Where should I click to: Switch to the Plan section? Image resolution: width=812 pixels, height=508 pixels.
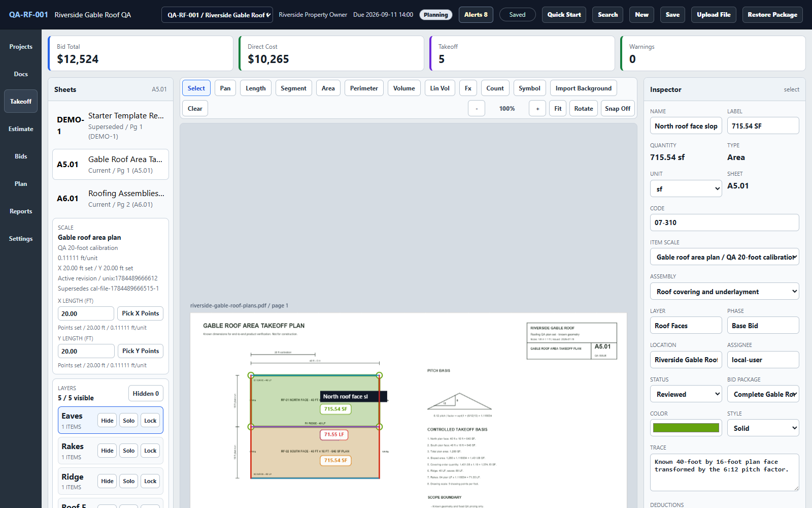pos(21,184)
